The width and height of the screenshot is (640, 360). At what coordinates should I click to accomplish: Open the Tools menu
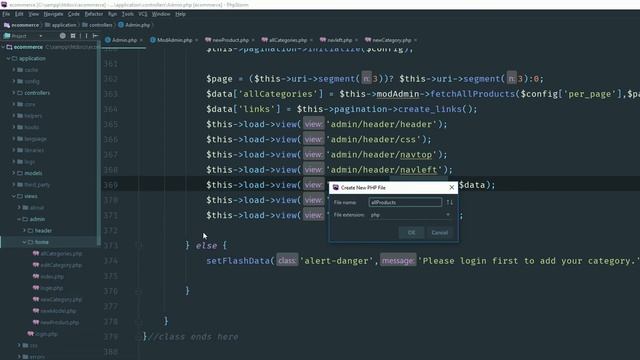pyautogui.click(x=128, y=14)
